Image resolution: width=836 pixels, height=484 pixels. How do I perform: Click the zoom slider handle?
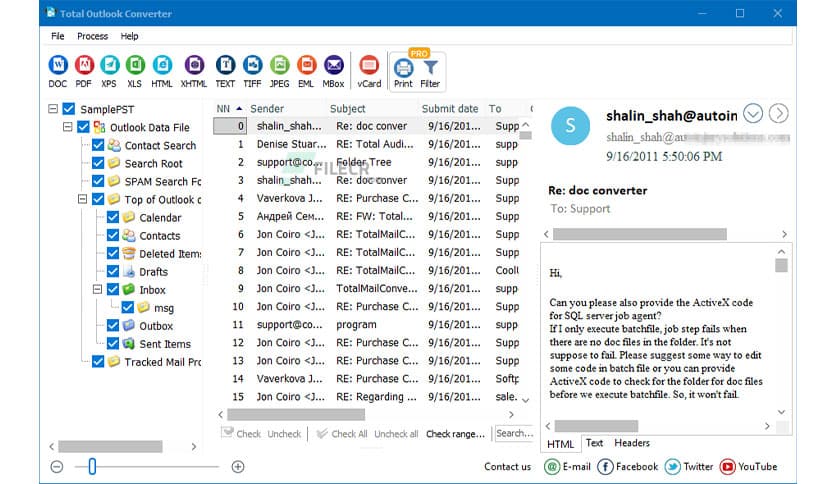click(92, 466)
